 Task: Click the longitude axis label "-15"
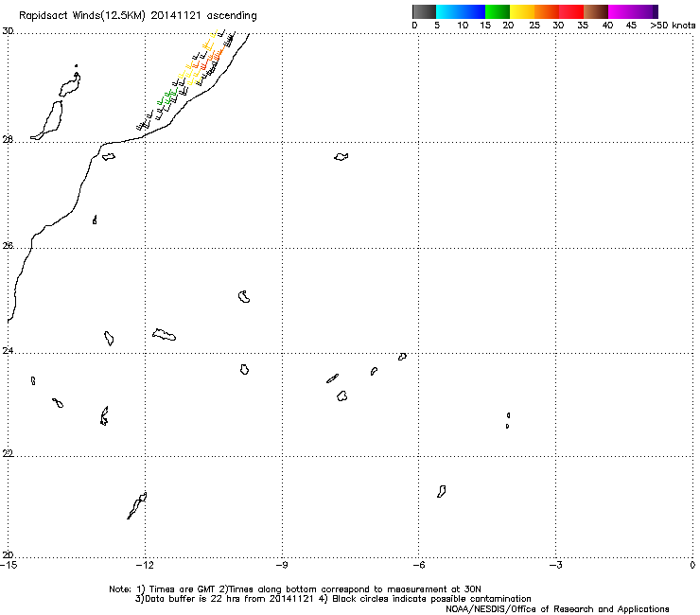9,565
